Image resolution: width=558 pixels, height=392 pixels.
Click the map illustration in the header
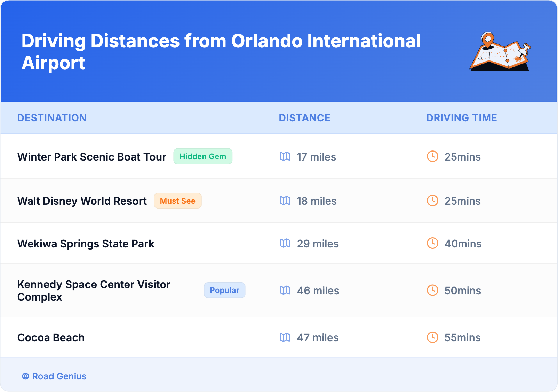(x=500, y=52)
